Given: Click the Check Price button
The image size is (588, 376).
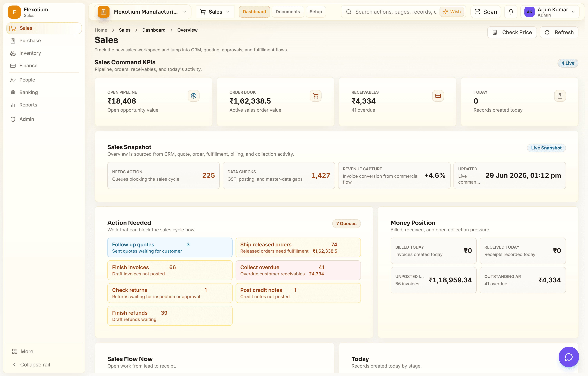Looking at the screenshot, I should point(512,32).
